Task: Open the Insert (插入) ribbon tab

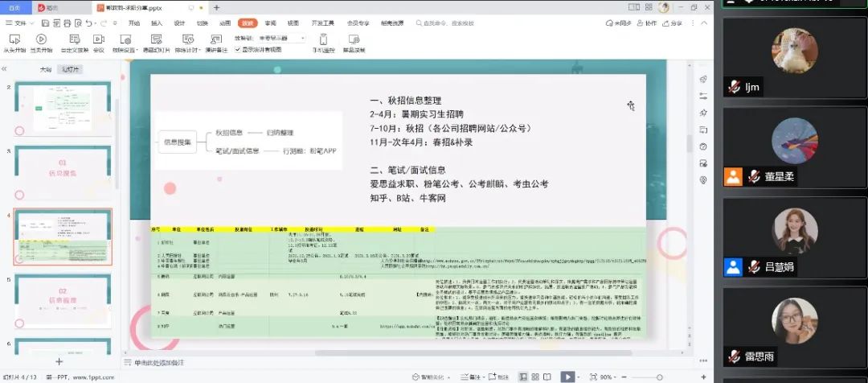Action: pyautogui.click(x=157, y=23)
